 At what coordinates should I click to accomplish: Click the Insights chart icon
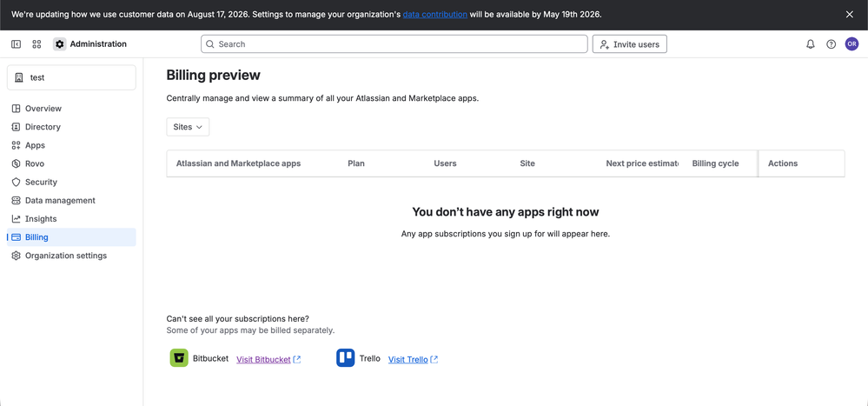pyautogui.click(x=16, y=219)
